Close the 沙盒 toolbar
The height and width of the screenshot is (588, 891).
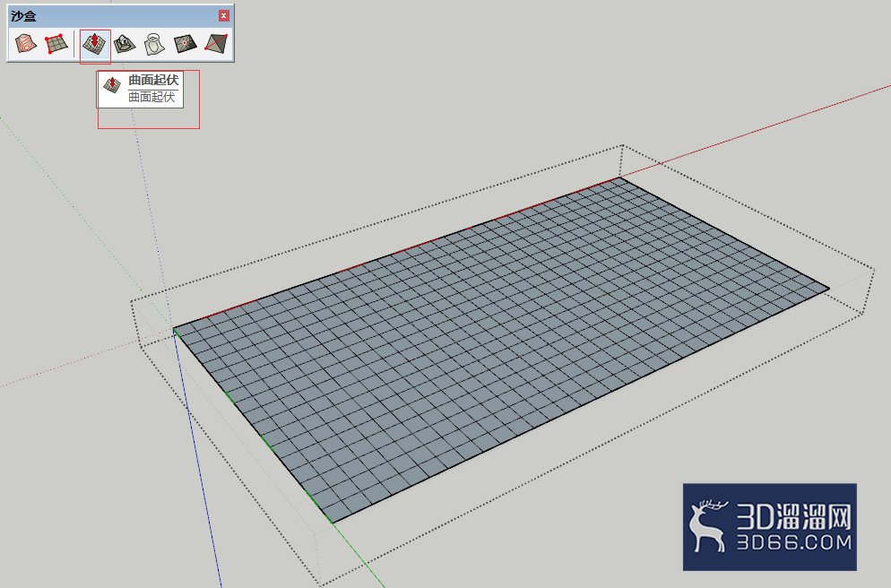pyautogui.click(x=224, y=16)
